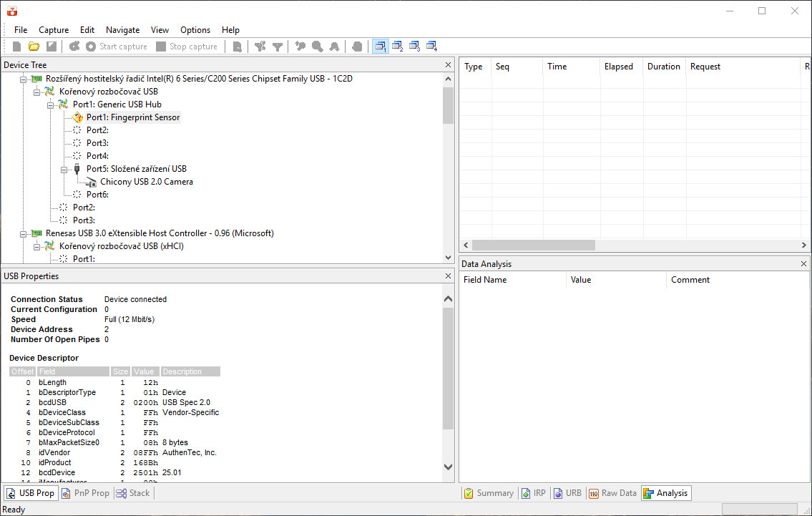The width and height of the screenshot is (812, 516).
Task: Click the New document toolbar icon
Action: [x=16, y=47]
